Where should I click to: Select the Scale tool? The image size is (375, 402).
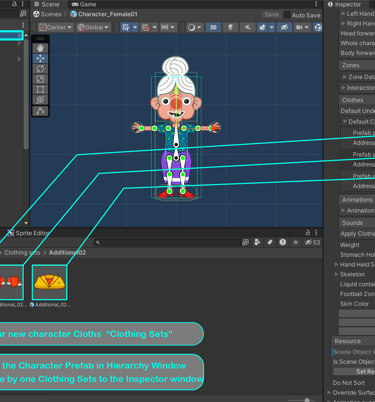tap(40, 79)
